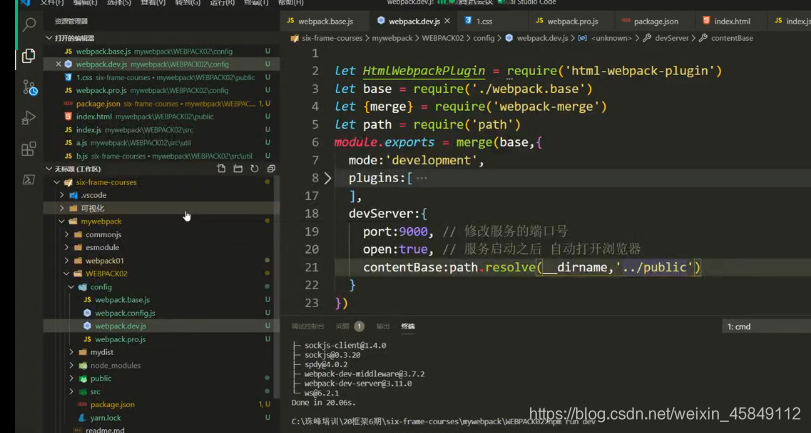Click the terminal-style icon in the activity bar
This screenshot has height=433, width=811.
coord(29,180)
